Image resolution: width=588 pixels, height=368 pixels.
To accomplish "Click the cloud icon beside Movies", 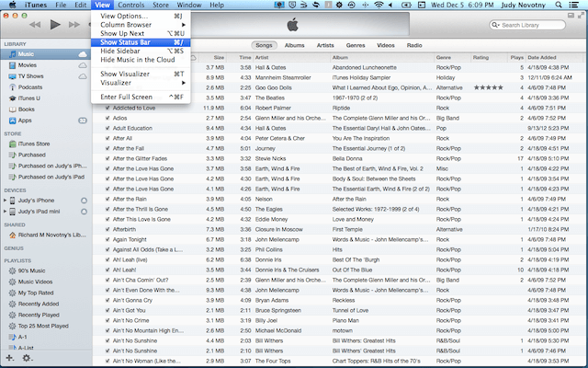I will coord(83,65).
